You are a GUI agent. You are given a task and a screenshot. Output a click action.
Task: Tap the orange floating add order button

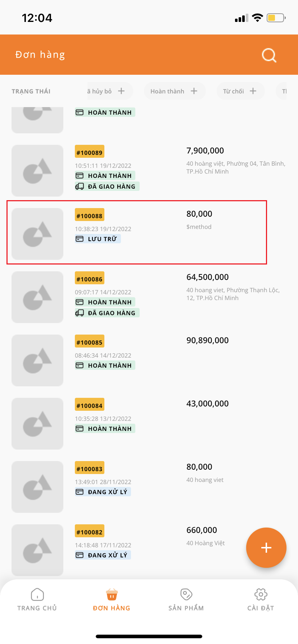click(x=266, y=548)
